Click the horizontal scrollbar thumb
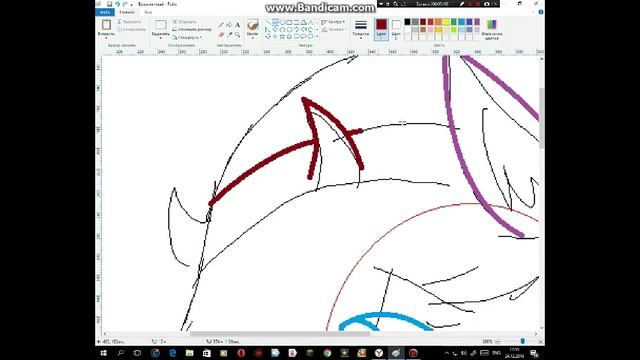The width and height of the screenshot is (640, 360). [x=280, y=334]
